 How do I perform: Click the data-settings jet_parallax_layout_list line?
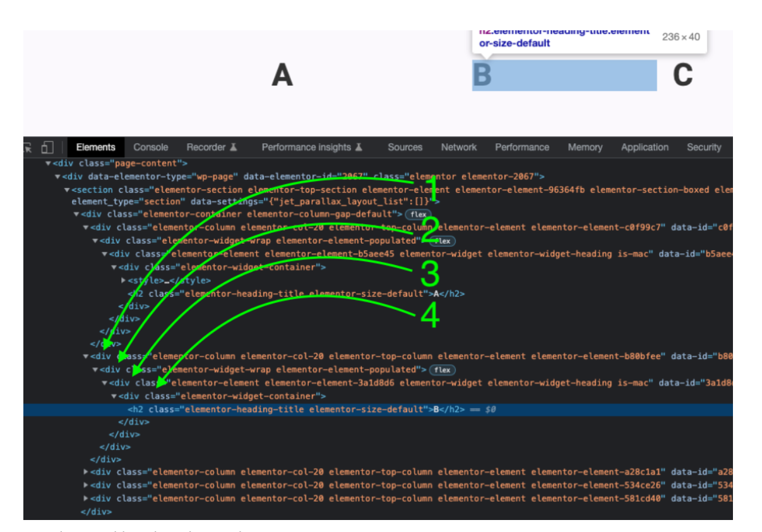tap(256, 202)
